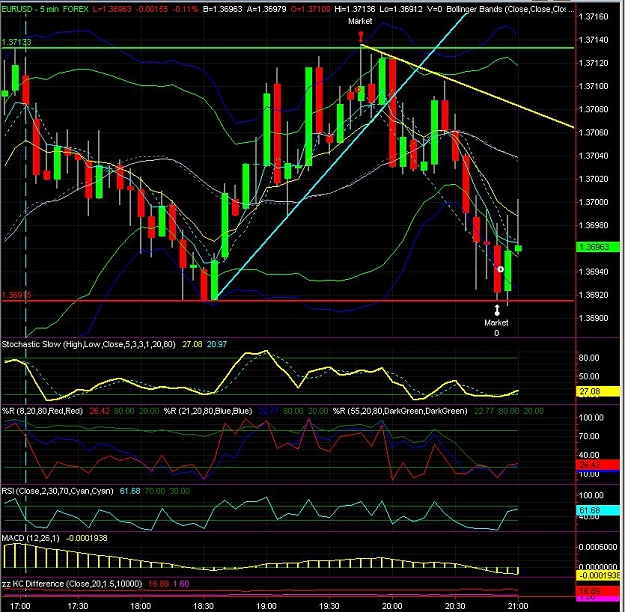
Task: Click the Stochastic 27.08 yellow value in header
Action: 192,344
